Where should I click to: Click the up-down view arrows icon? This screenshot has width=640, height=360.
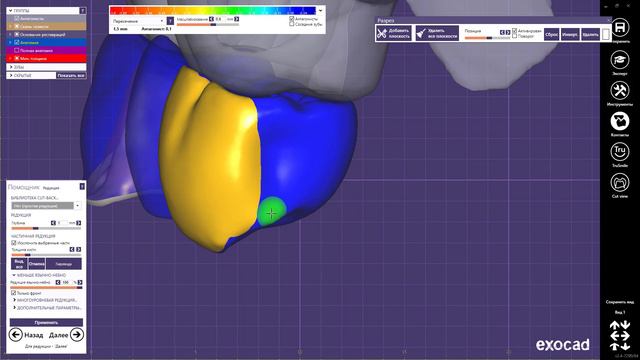[620, 325]
